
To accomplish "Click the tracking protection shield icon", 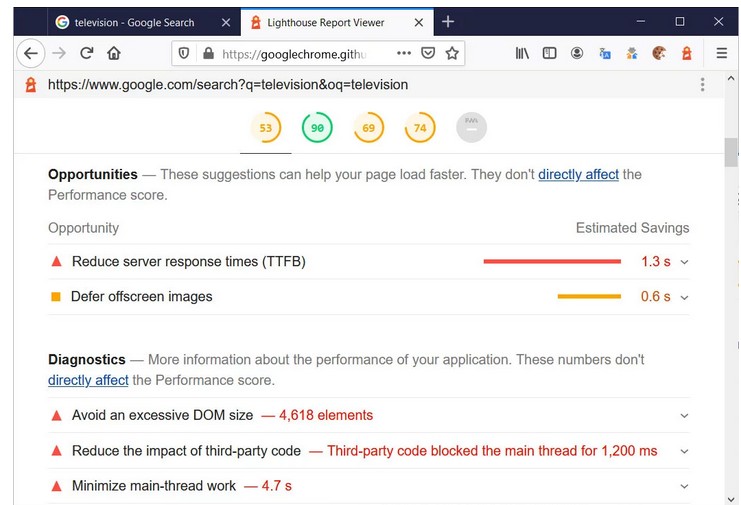I will 184,53.
